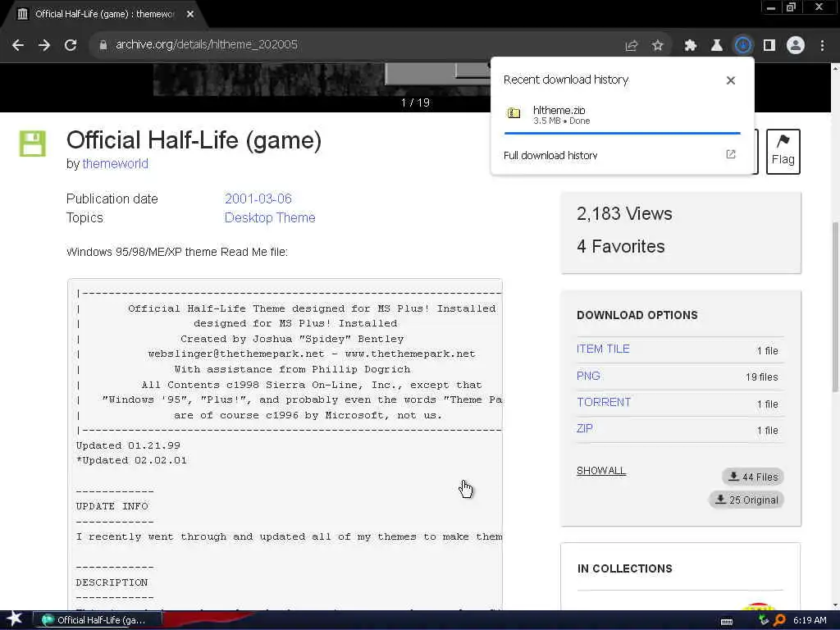Toggle the Downloads toolbar icon
This screenshot has width=840, height=630.
(x=743, y=46)
